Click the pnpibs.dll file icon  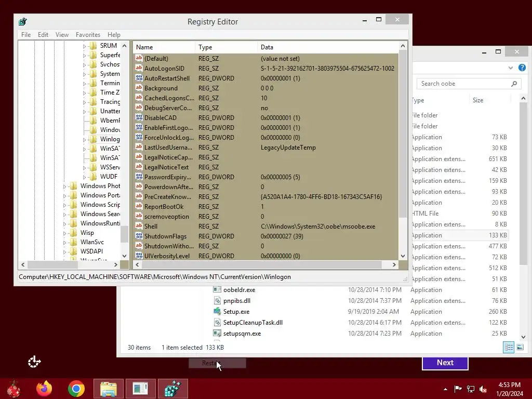coord(217,300)
